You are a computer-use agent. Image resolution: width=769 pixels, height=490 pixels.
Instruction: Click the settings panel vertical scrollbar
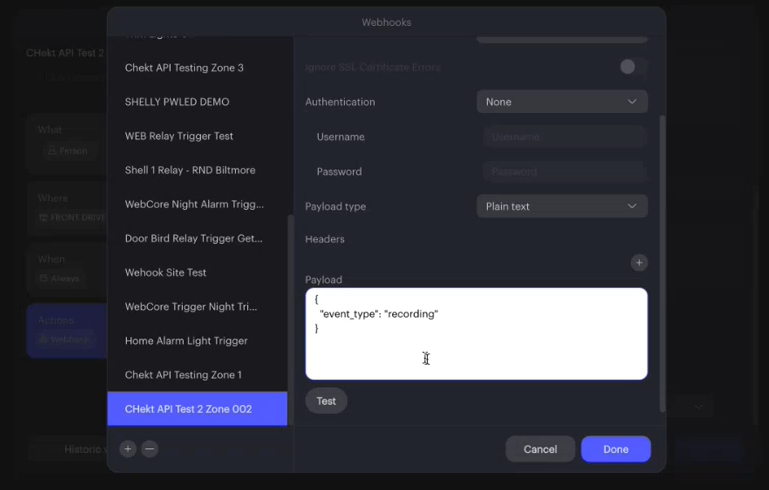[x=663, y=264]
